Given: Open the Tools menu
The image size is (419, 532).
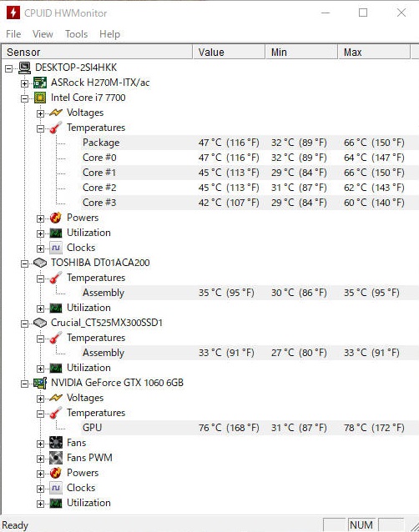Looking at the screenshot, I should [77, 34].
